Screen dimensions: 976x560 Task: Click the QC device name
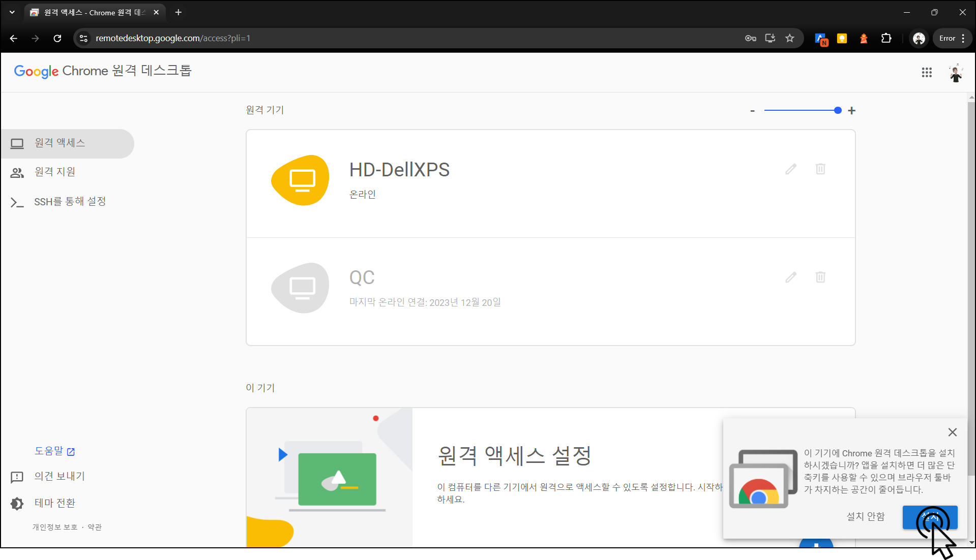point(362,277)
